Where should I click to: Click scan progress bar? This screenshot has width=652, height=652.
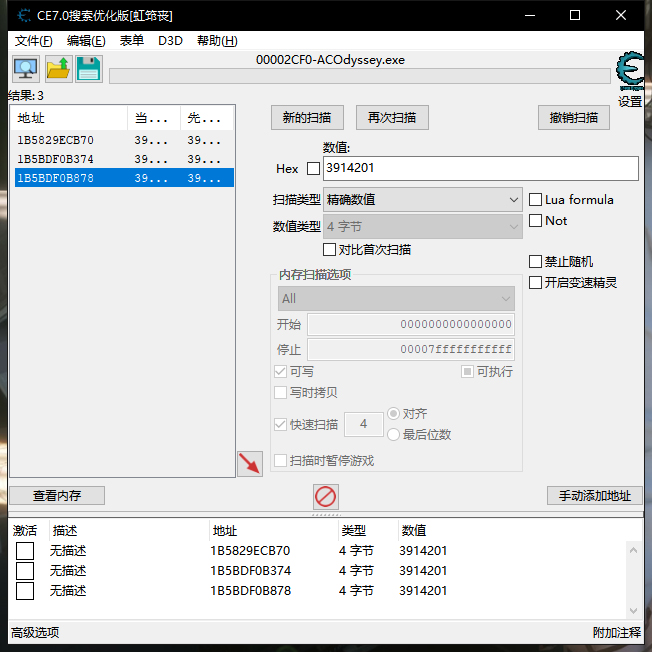coord(360,76)
